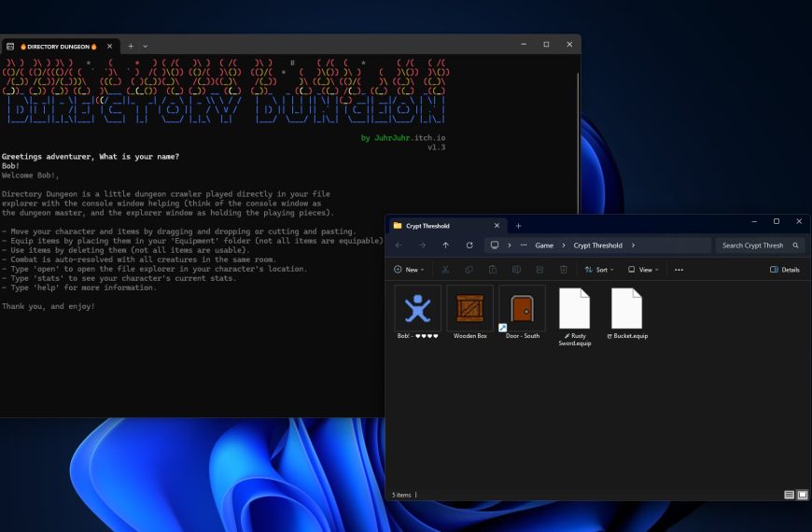This screenshot has height=532, width=812.
Task: Click the Paste clipboard icon in Explorer toolbar
Action: tap(493, 270)
